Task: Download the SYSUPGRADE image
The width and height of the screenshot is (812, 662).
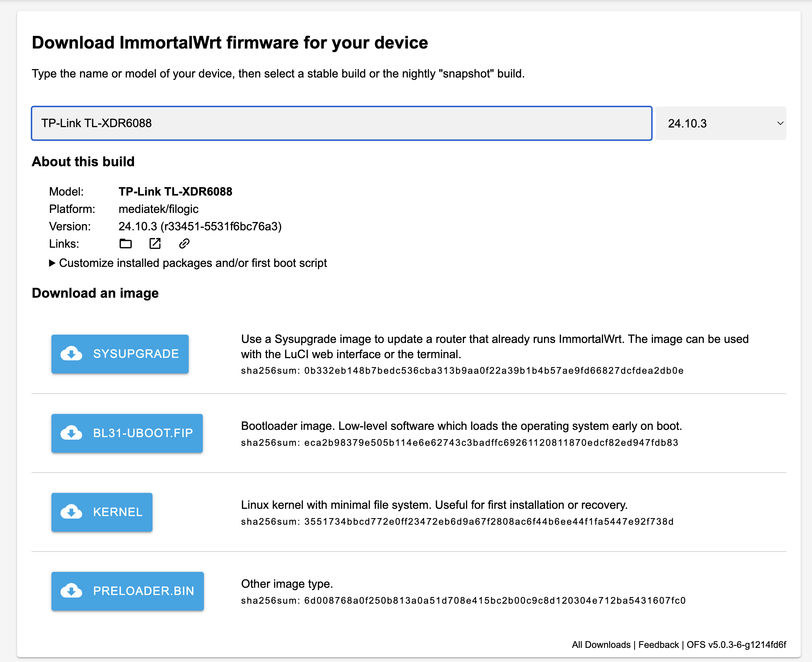Action: (x=136, y=354)
